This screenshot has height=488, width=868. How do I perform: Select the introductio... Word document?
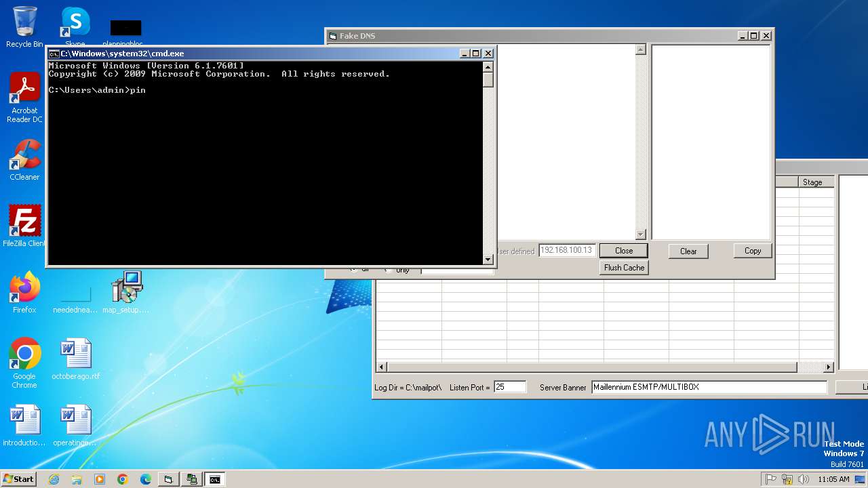click(x=24, y=426)
